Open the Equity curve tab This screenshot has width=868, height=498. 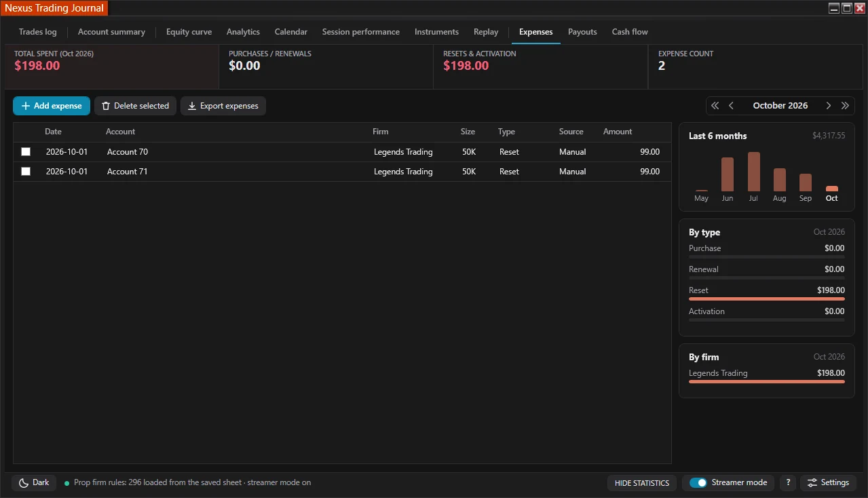[189, 32]
